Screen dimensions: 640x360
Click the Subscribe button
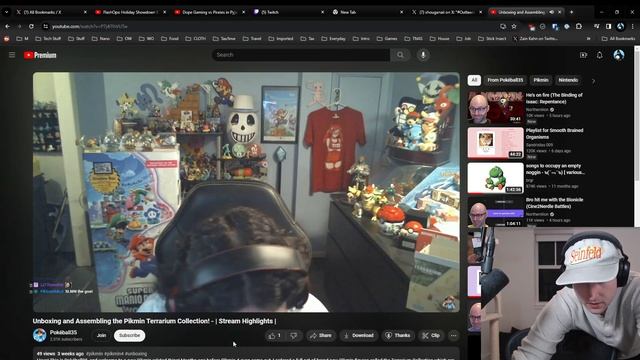(129, 336)
